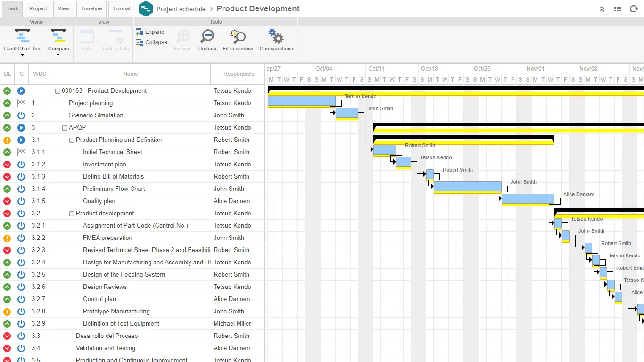Click the list view icon near top right
644x362 pixels.
pyautogui.click(x=618, y=8)
